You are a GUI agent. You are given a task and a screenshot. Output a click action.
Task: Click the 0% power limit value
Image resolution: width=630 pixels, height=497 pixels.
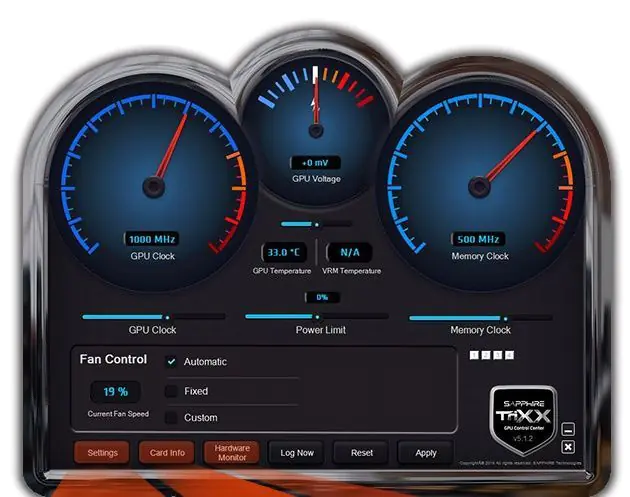[322, 297]
